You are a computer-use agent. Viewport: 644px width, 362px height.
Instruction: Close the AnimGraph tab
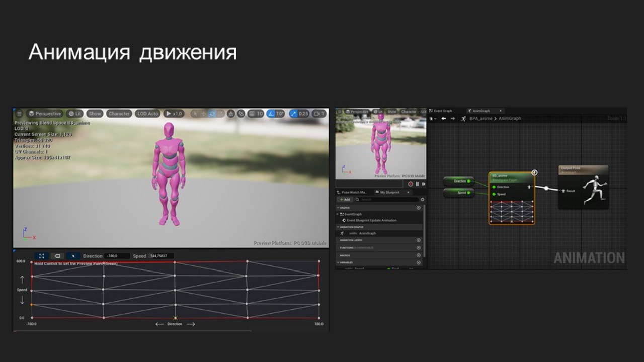[501, 111]
